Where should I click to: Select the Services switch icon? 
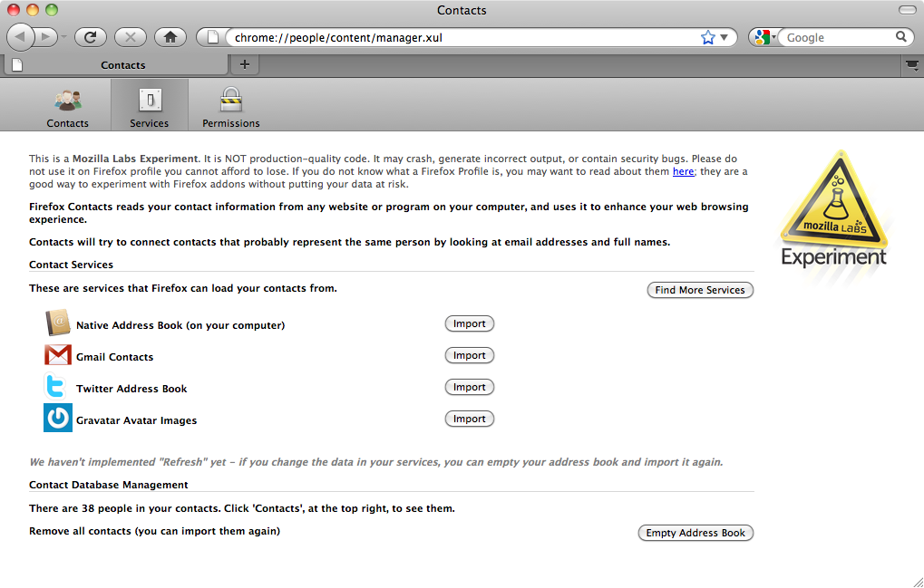coord(150,101)
